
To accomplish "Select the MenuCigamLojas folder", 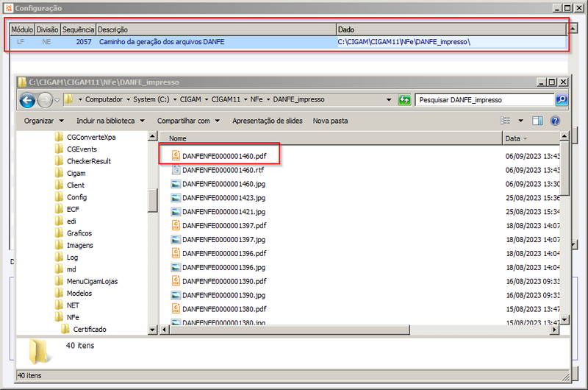I will pos(87,281).
